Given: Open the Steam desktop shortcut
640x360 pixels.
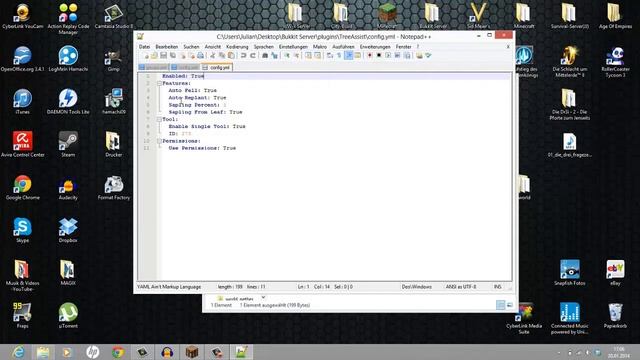Looking at the screenshot, I should (x=68, y=144).
